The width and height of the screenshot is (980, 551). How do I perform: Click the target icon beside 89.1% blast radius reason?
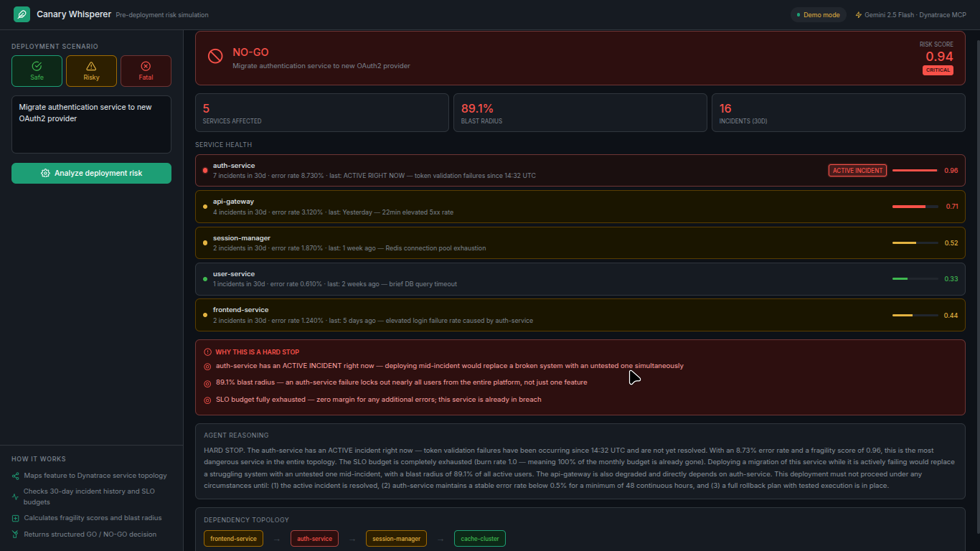208,383
